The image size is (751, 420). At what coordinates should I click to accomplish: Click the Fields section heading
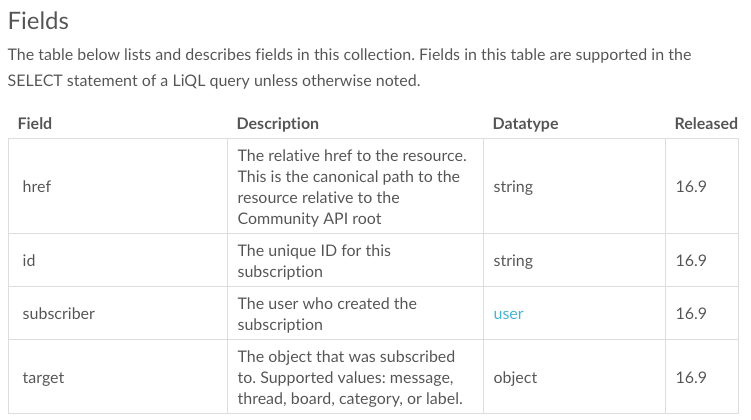(38, 21)
